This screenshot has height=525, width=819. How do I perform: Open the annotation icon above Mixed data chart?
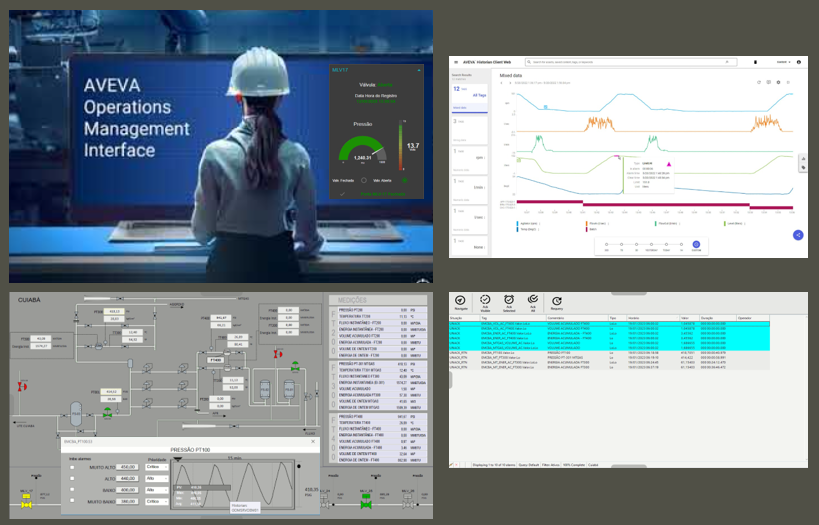[x=768, y=82]
